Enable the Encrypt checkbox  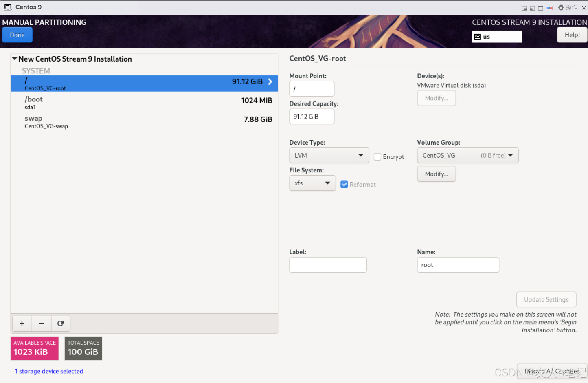[377, 157]
